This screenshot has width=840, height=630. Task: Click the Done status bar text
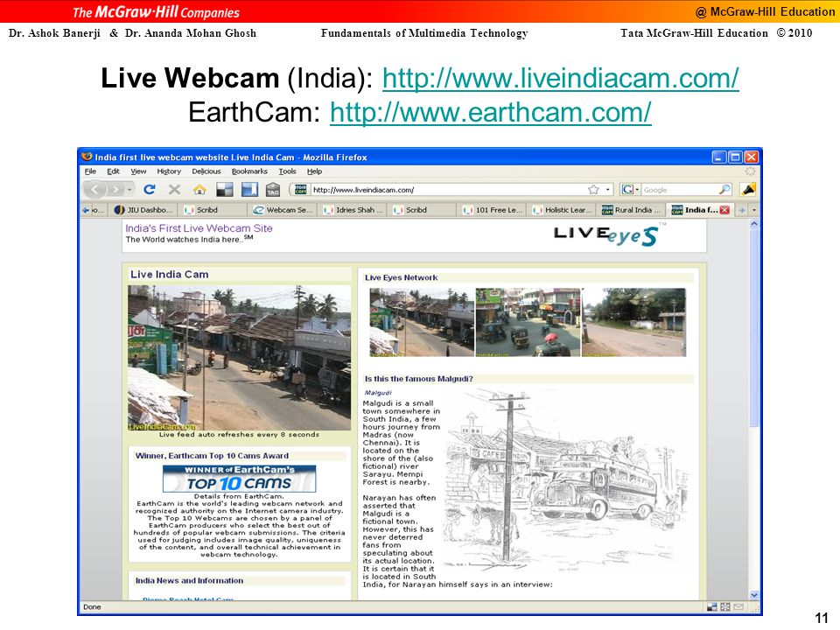(x=92, y=607)
